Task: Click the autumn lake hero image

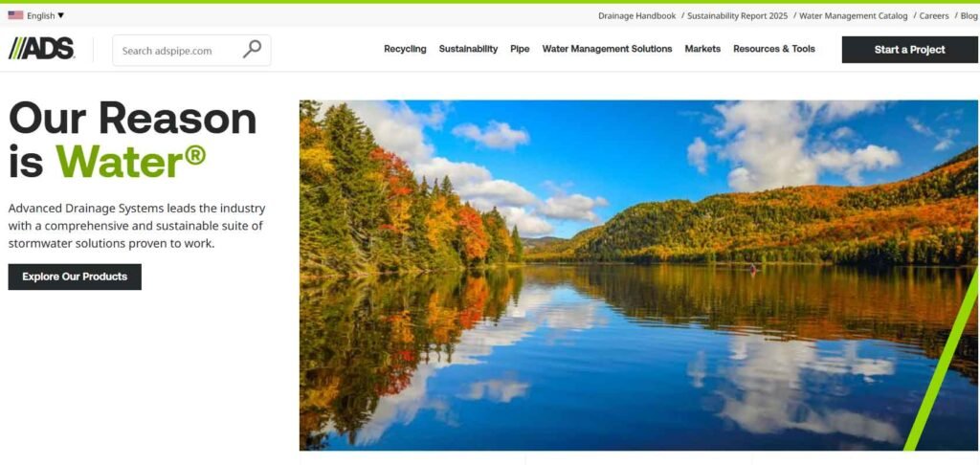Action: (638, 275)
